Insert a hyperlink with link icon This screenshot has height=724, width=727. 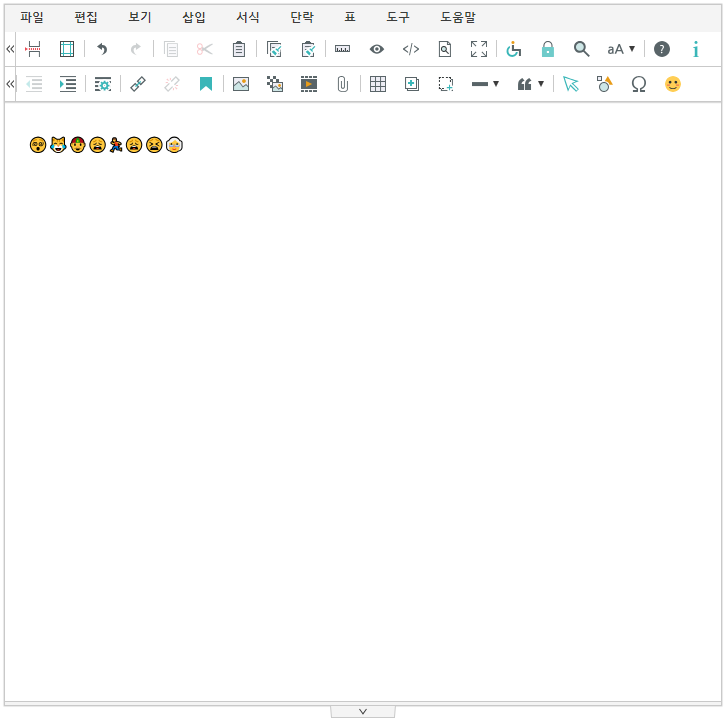[x=138, y=85]
